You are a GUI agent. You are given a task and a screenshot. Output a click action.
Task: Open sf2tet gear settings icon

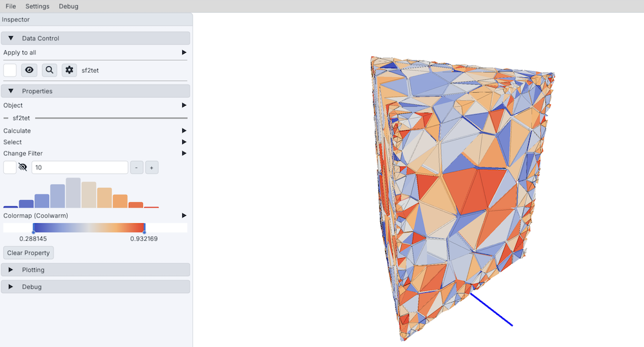coord(70,70)
